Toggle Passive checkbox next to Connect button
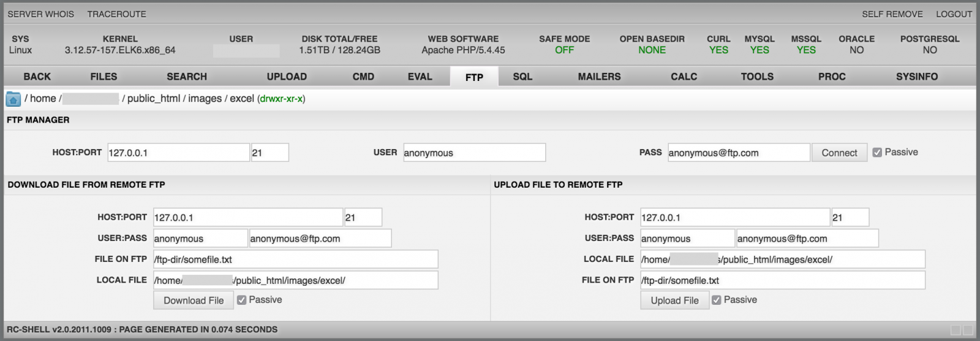This screenshot has height=341, width=980. (877, 153)
